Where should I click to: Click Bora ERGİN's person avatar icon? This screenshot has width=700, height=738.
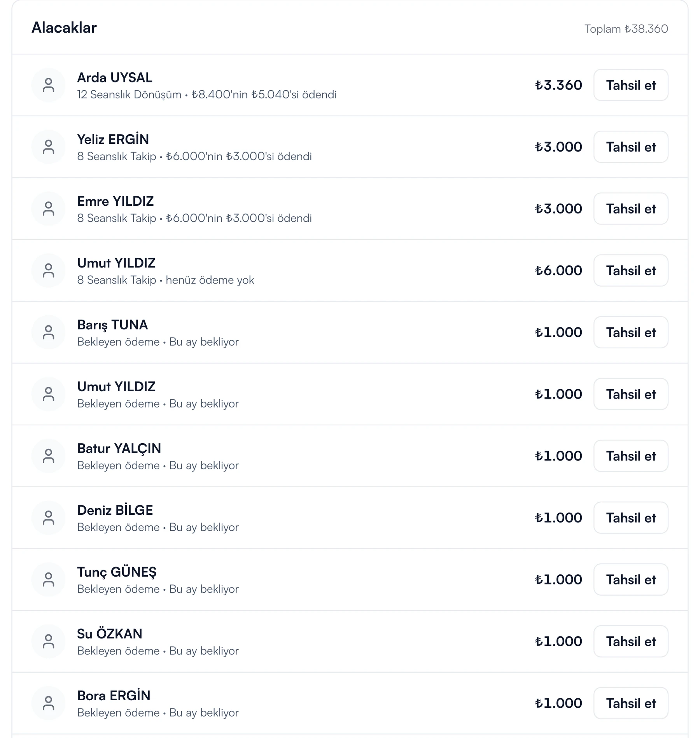[48, 703]
